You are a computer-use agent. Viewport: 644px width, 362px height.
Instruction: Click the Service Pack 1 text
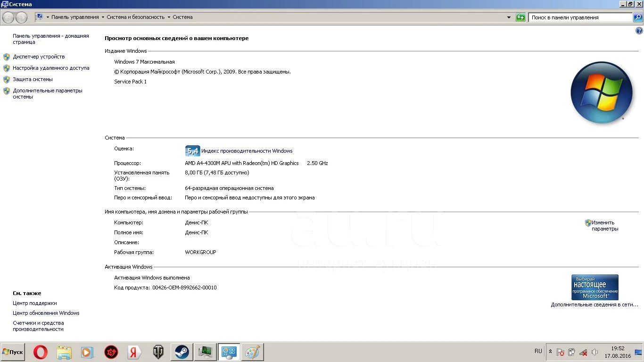(130, 82)
